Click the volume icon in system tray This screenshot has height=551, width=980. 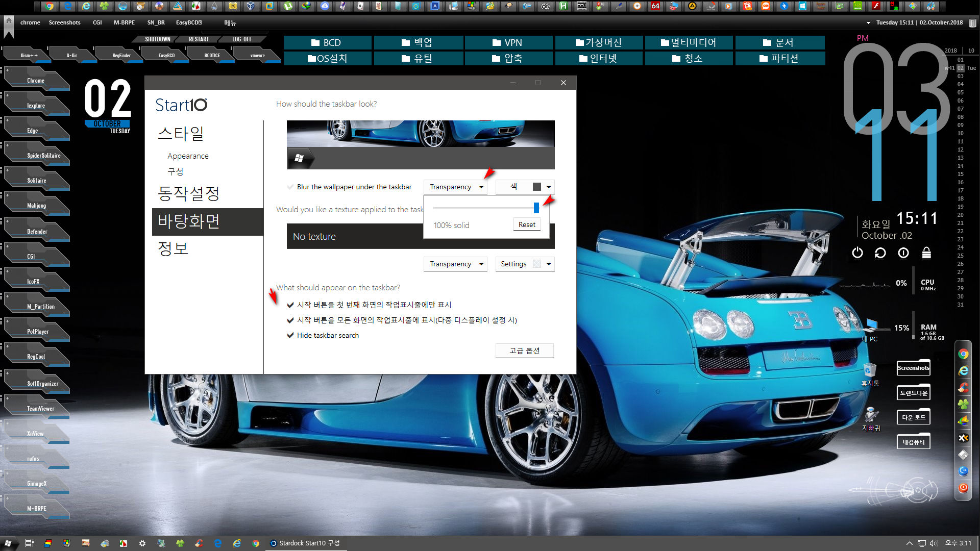point(934,543)
